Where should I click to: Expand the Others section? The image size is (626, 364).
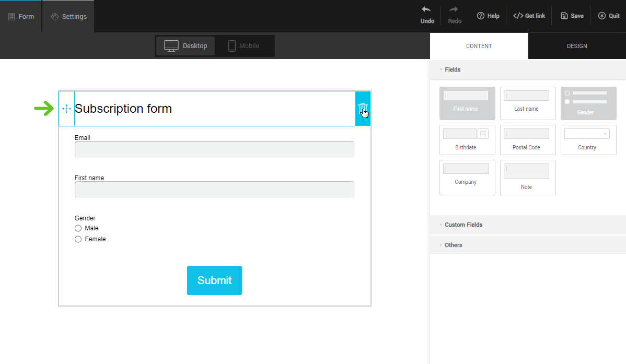click(453, 245)
